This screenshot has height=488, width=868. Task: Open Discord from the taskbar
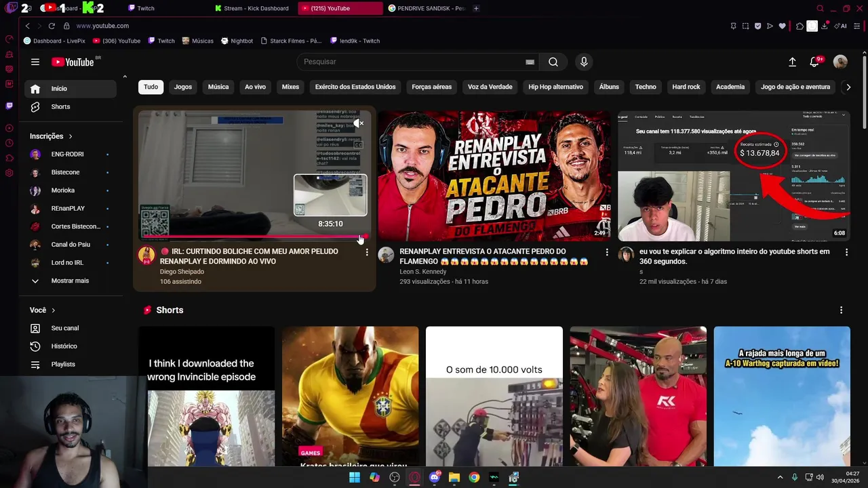point(435,477)
